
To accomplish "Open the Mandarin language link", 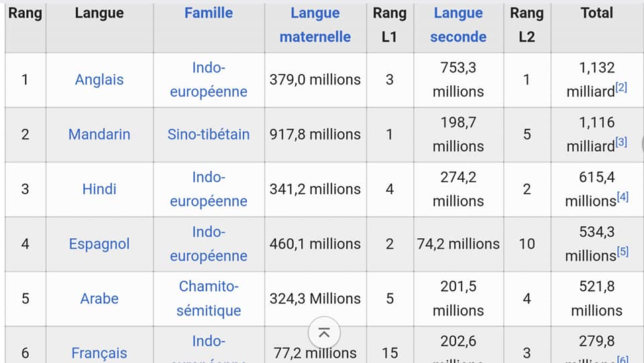I will pyautogui.click(x=99, y=134).
